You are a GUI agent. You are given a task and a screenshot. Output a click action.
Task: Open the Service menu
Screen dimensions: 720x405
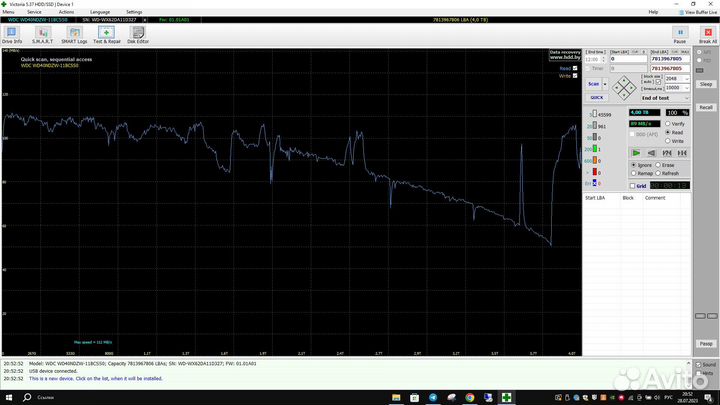(x=34, y=12)
